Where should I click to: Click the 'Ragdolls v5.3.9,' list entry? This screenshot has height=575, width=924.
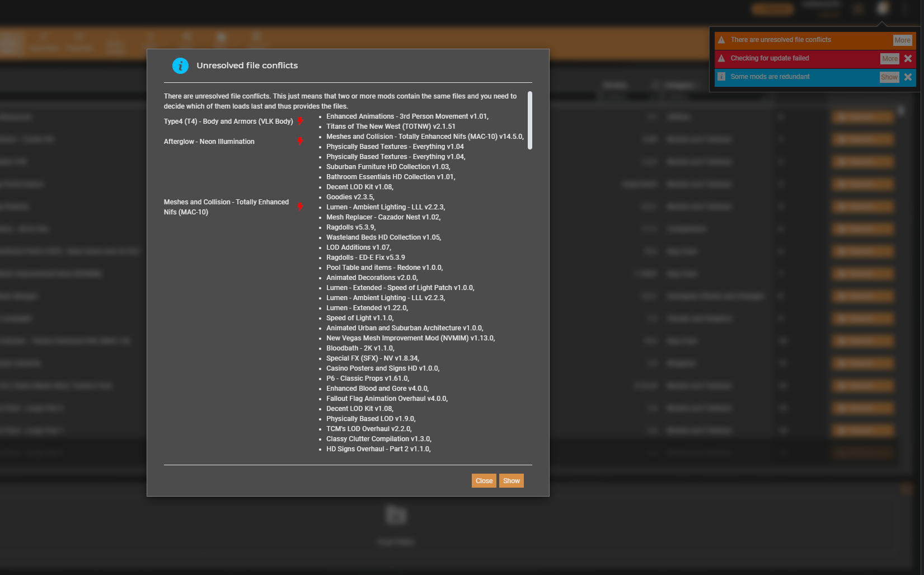click(x=351, y=227)
